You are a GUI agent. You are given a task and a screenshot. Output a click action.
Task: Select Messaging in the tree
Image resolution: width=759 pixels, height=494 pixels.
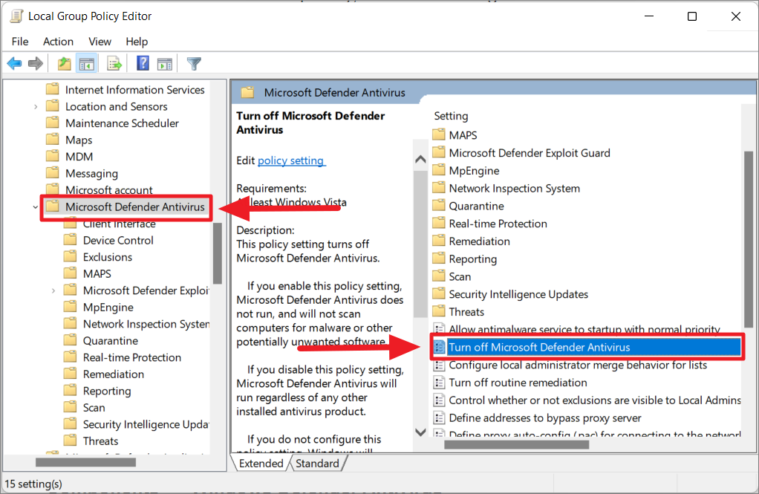[x=91, y=173]
